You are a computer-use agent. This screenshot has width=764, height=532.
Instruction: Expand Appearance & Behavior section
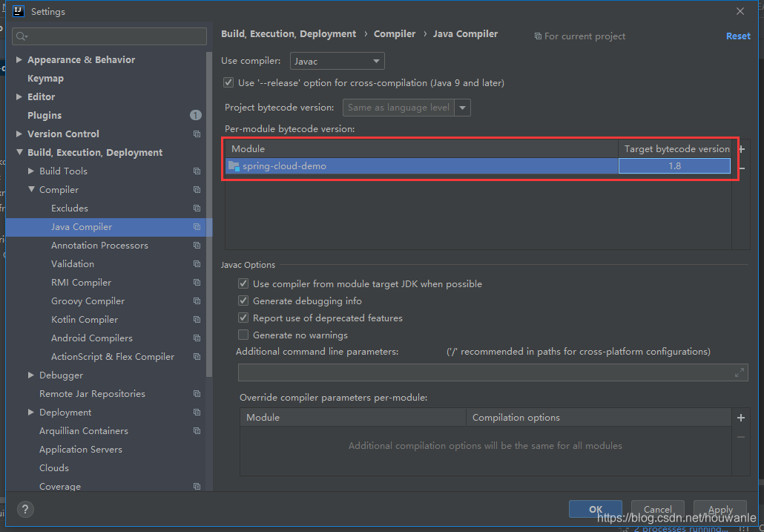point(19,59)
